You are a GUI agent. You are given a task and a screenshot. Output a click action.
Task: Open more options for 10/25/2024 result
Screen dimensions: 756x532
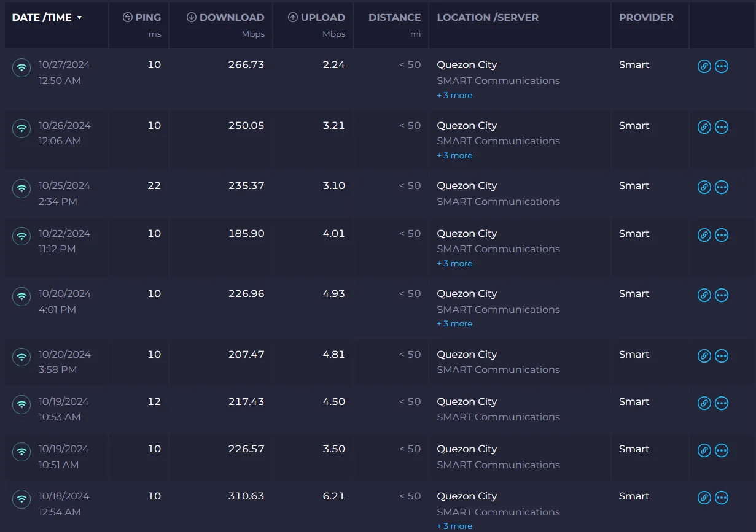click(722, 187)
